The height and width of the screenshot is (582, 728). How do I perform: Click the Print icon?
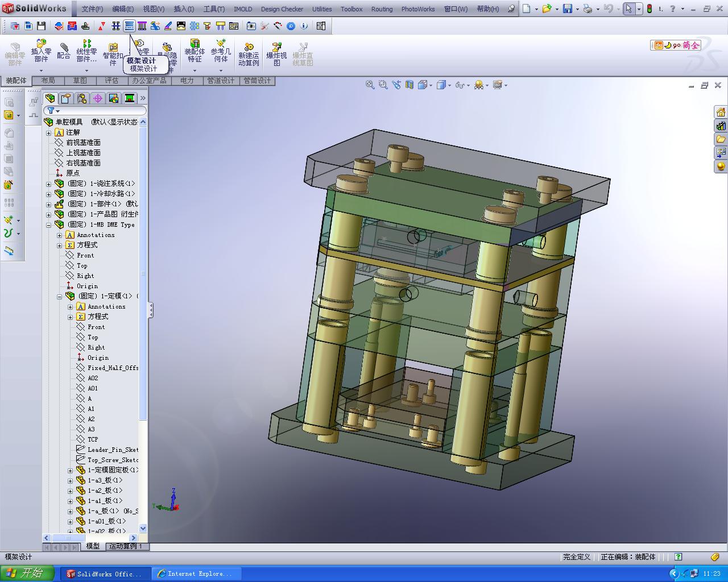click(588, 9)
